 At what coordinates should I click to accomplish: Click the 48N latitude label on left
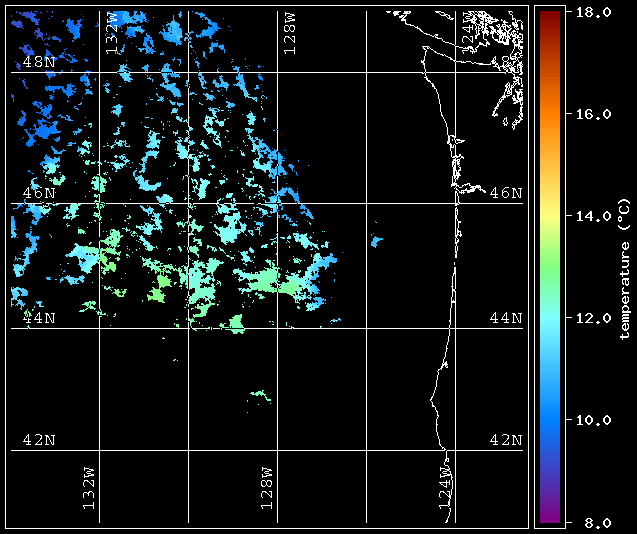point(39,62)
